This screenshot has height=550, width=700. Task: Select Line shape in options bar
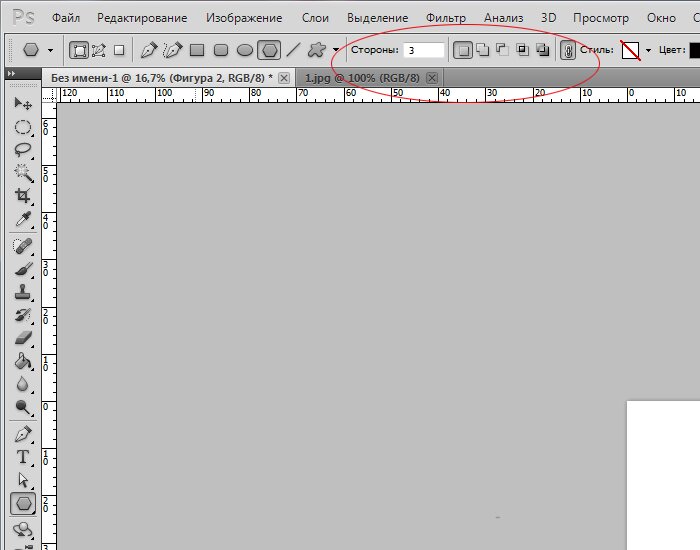(293, 50)
